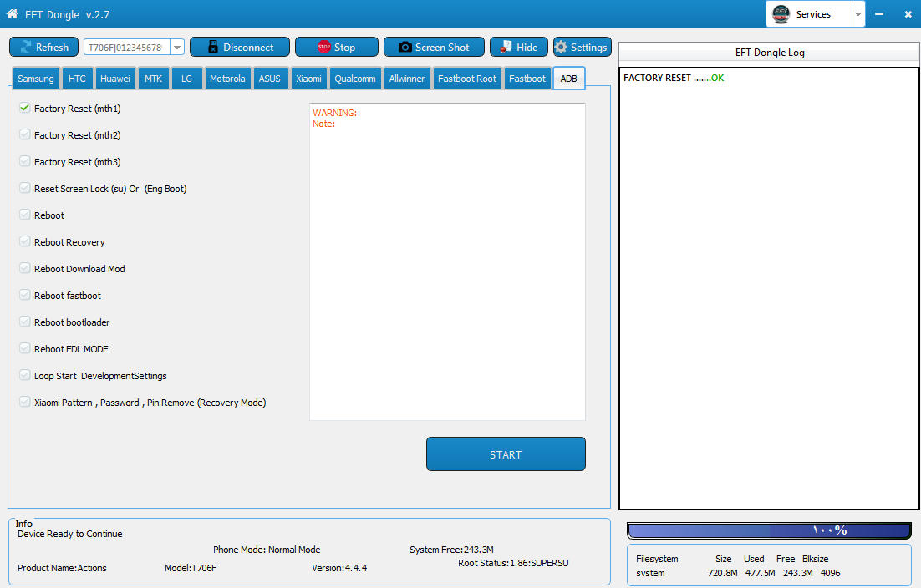Switch to the Huawei tab

coord(115,79)
